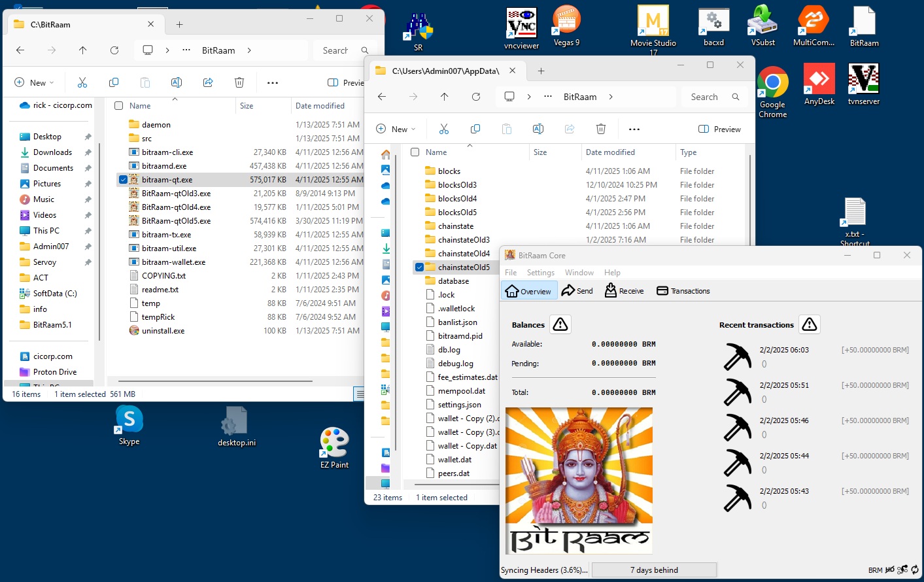
Task: Open the Transactions tab in BitRaam Core
Action: [x=683, y=291]
